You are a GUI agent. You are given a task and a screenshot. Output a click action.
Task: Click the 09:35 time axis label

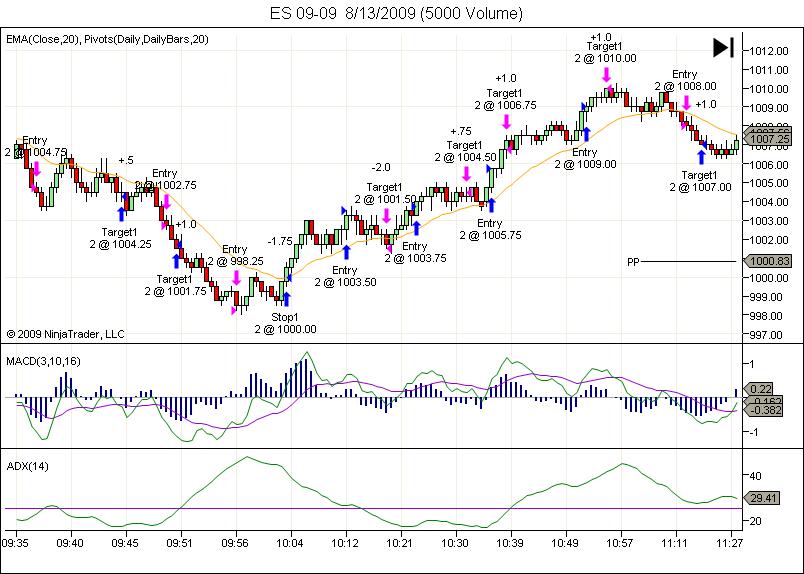(15, 543)
